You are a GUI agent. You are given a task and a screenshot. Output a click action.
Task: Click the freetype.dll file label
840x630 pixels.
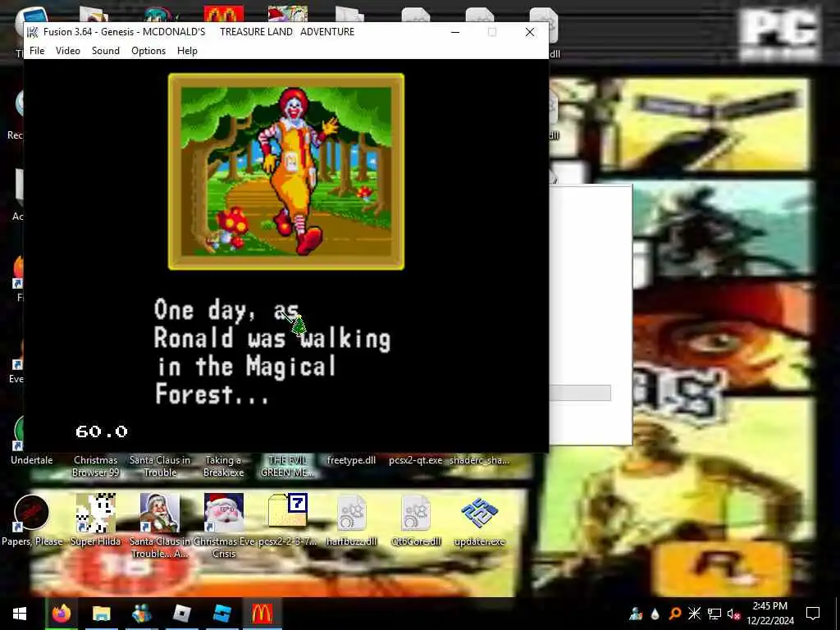click(x=351, y=460)
